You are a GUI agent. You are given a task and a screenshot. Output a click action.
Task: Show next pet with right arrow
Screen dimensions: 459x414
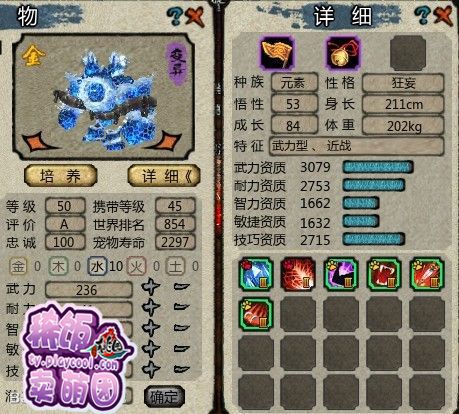(x=168, y=141)
